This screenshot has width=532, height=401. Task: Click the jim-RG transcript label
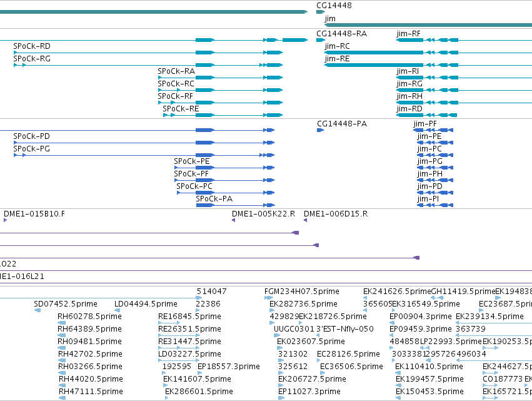click(x=409, y=84)
